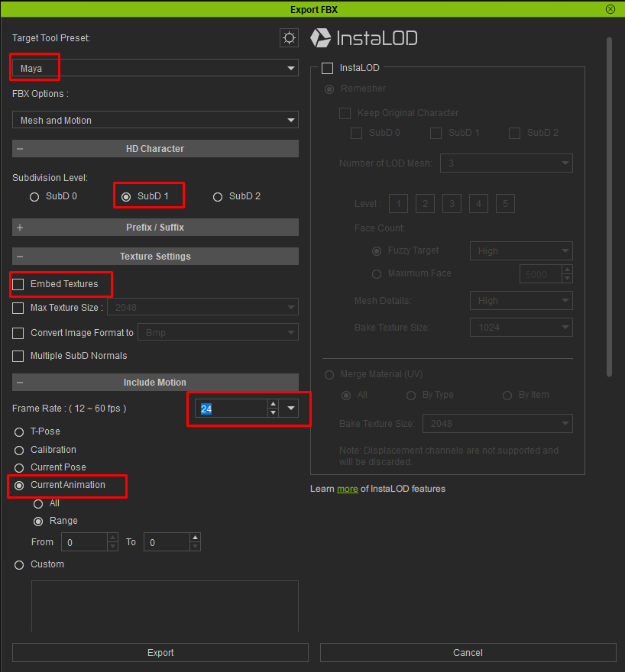The height and width of the screenshot is (672, 625).
Task: Increment the To frame value
Action: [x=195, y=538]
